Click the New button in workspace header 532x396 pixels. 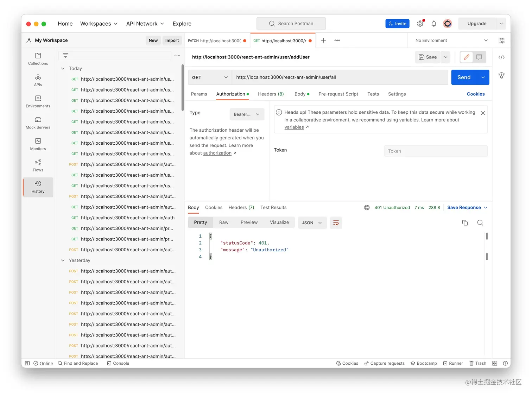[x=153, y=40]
